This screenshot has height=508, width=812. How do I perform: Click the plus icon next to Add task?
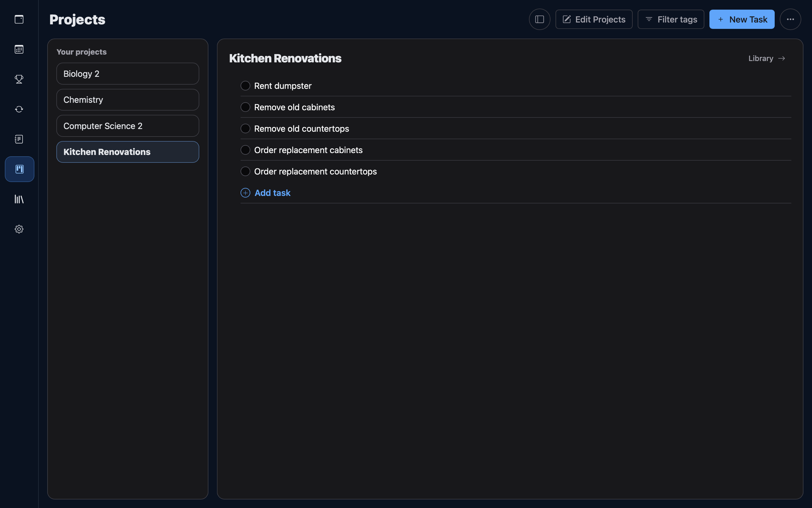pos(245,193)
